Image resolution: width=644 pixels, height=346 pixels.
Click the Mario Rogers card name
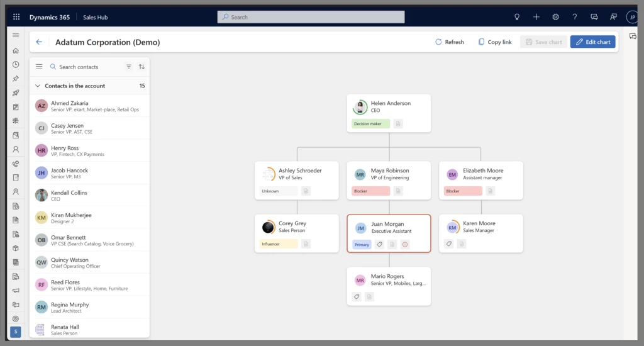tap(387, 276)
